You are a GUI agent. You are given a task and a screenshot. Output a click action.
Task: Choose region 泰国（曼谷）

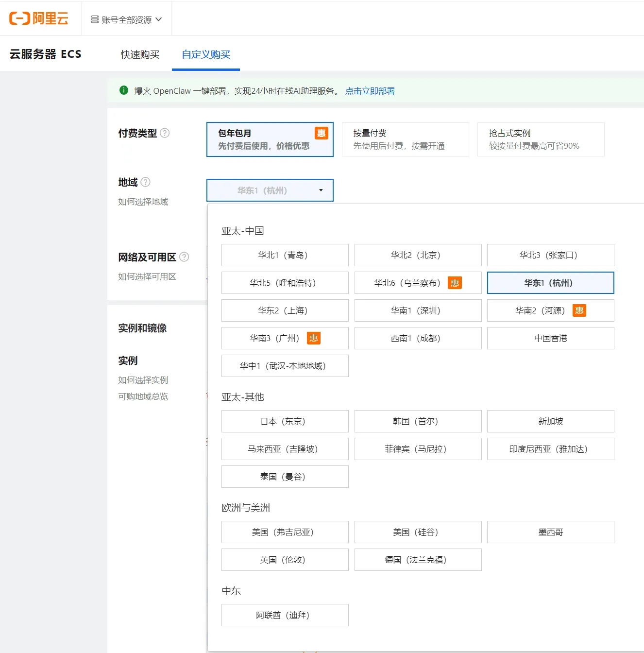coord(285,477)
